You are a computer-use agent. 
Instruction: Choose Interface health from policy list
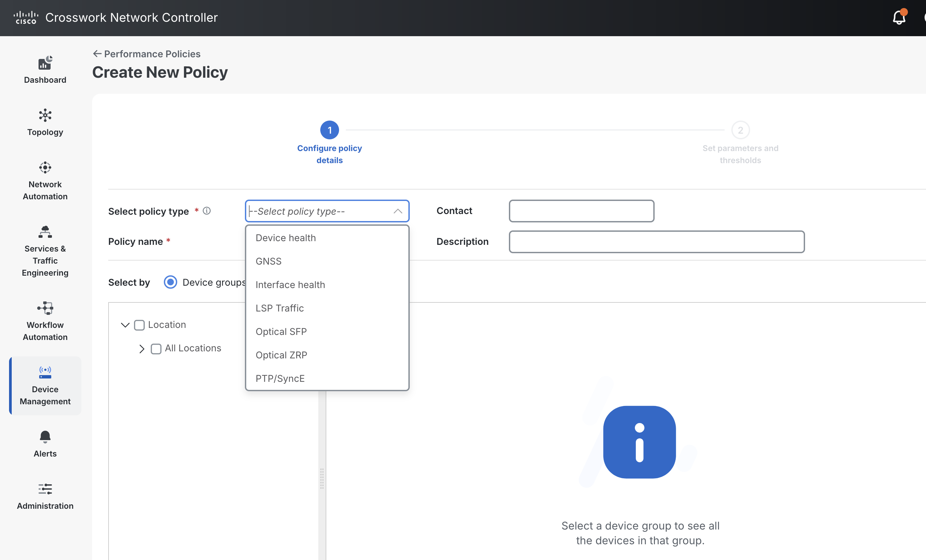point(290,285)
